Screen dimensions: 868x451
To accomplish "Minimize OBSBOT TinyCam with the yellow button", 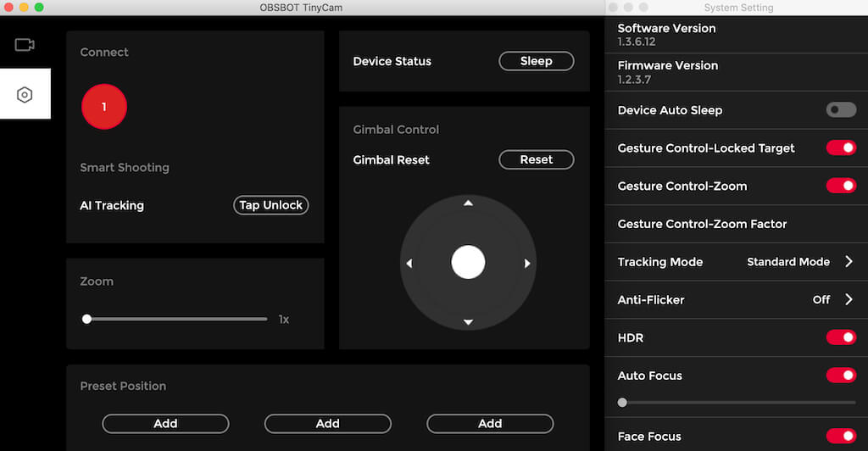I will point(24,7).
